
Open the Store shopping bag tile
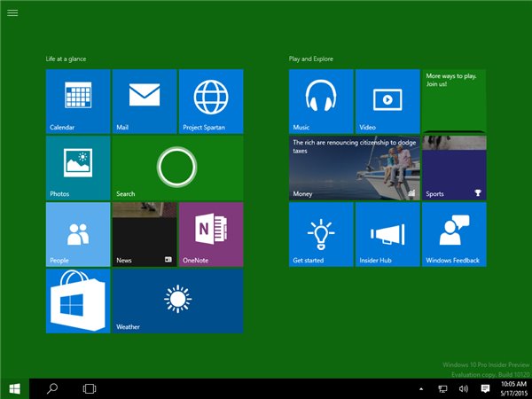[x=78, y=301]
